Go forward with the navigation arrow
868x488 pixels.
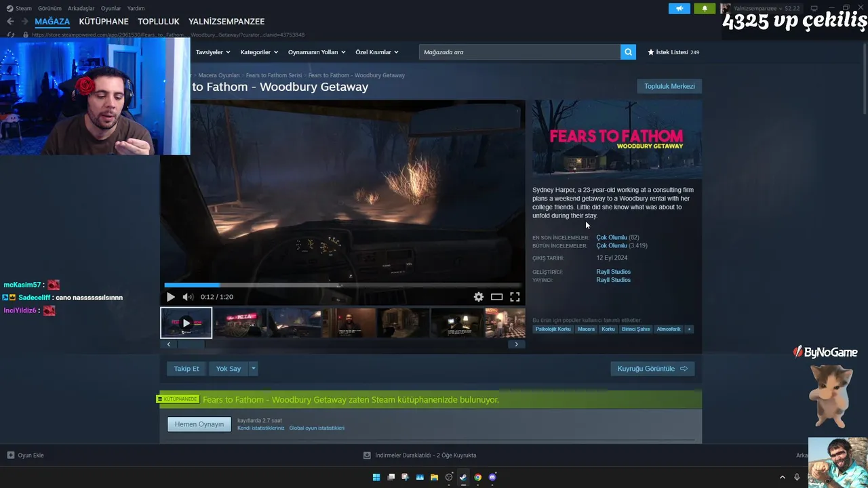click(x=25, y=22)
